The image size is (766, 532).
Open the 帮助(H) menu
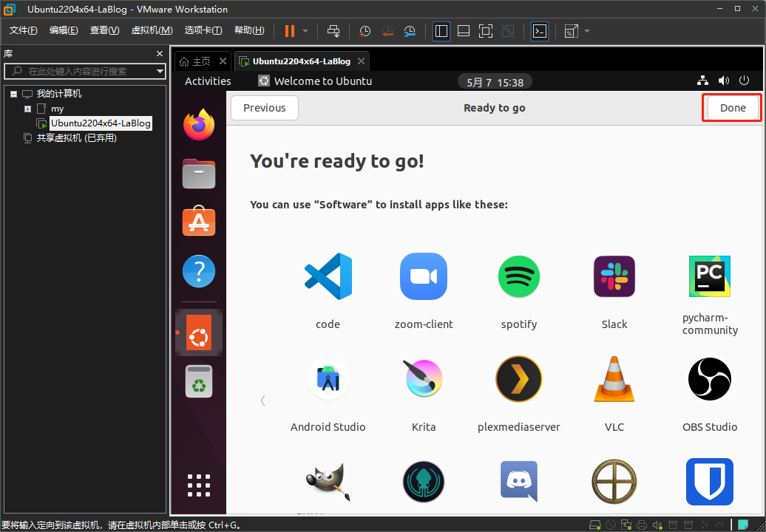(x=249, y=31)
